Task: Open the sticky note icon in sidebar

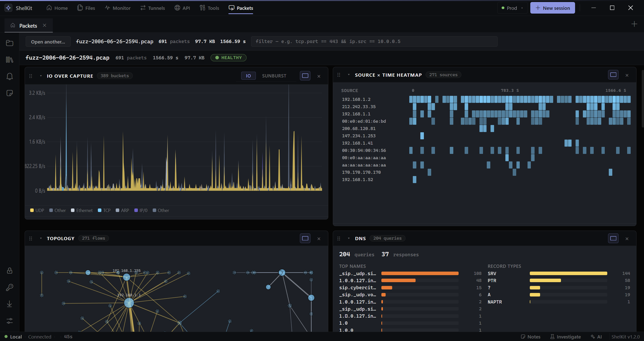Action: point(10,93)
